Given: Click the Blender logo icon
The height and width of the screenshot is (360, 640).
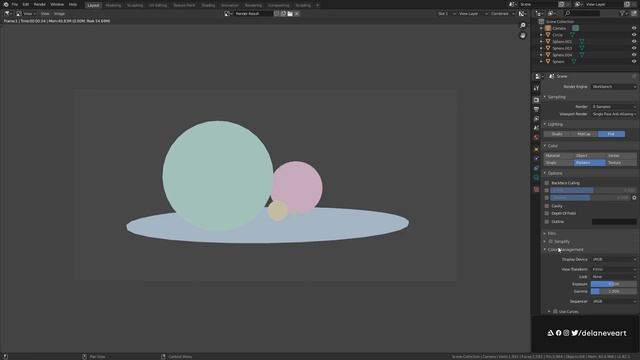Looking at the screenshot, I should tap(6, 4).
